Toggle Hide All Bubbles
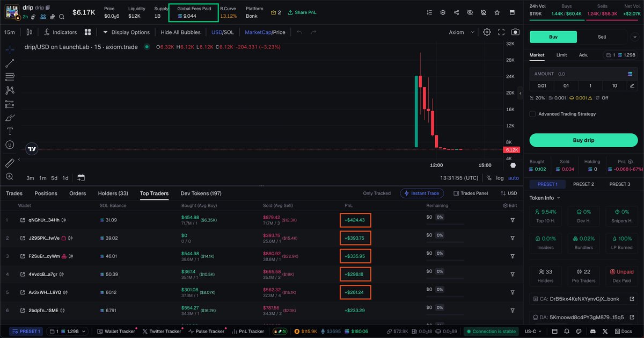 (x=180, y=32)
